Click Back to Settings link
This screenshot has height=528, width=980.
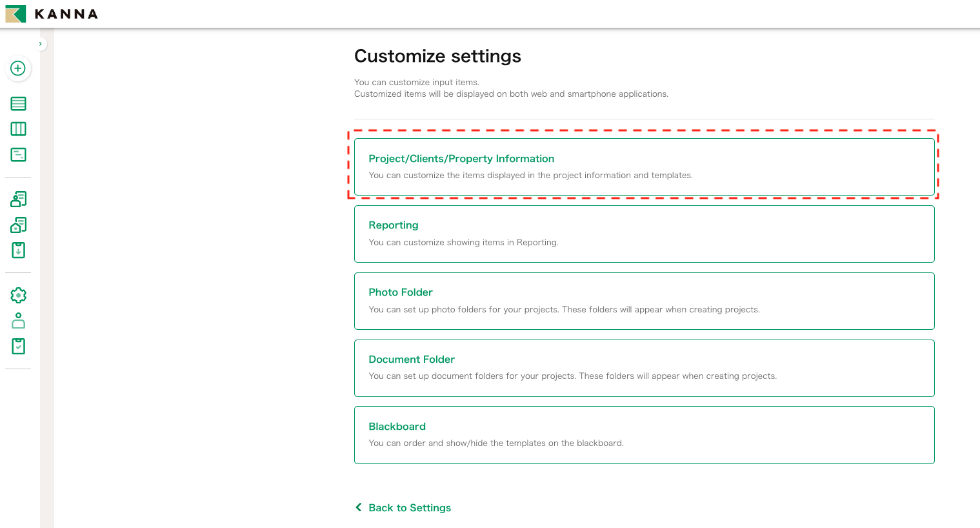(x=409, y=508)
